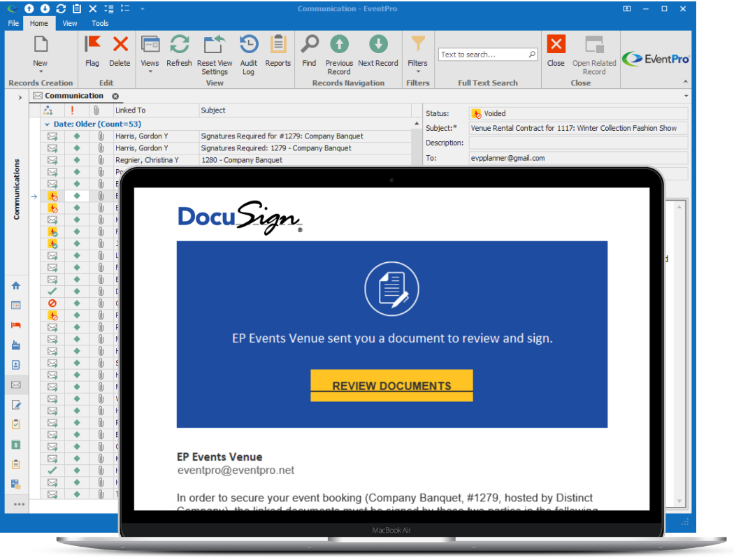Viewport: 734px width, 560px height.
Task: Click the quick access clipboard icon
Action: [77, 8]
